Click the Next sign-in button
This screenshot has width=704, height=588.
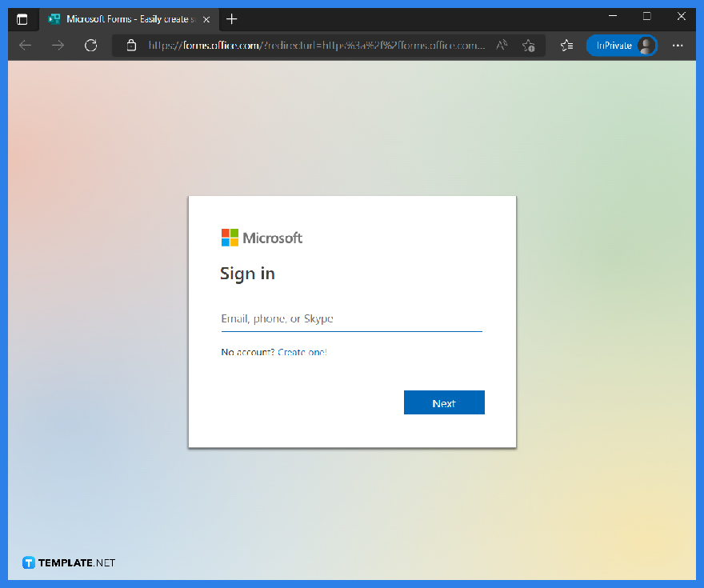coord(444,402)
